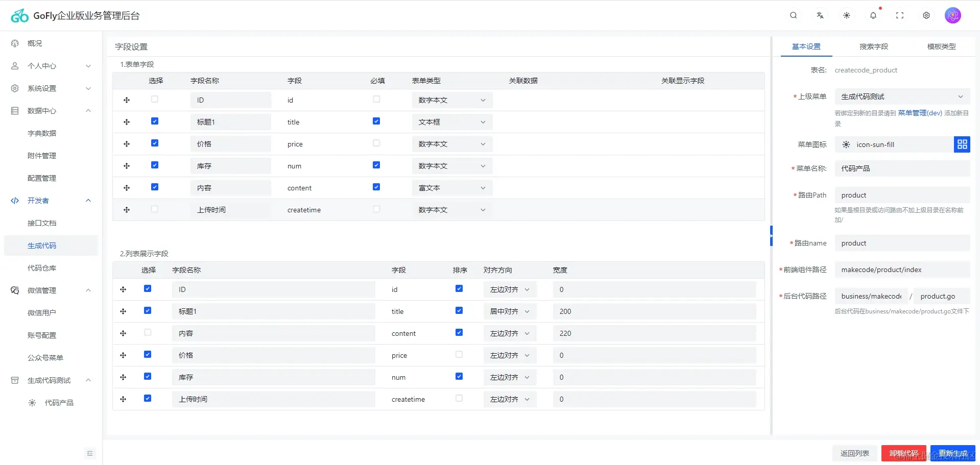Click the 概况 dashboard icon in the sidebar
The image size is (980, 465).
pos(15,43)
